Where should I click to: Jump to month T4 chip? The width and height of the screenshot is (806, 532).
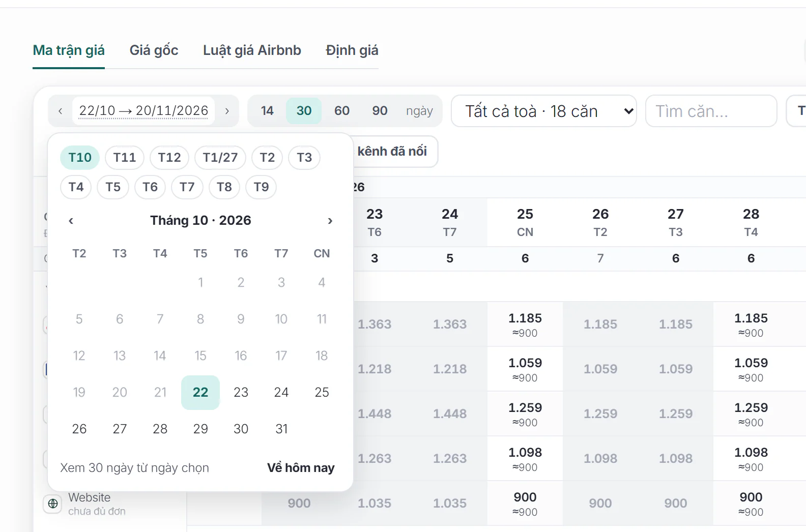pyautogui.click(x=76, y=187)
